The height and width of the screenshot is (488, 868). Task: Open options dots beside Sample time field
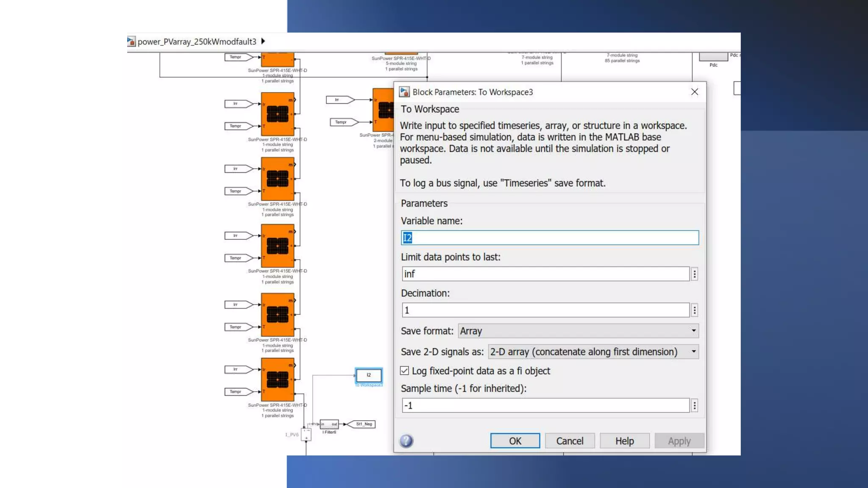point(694,406)
